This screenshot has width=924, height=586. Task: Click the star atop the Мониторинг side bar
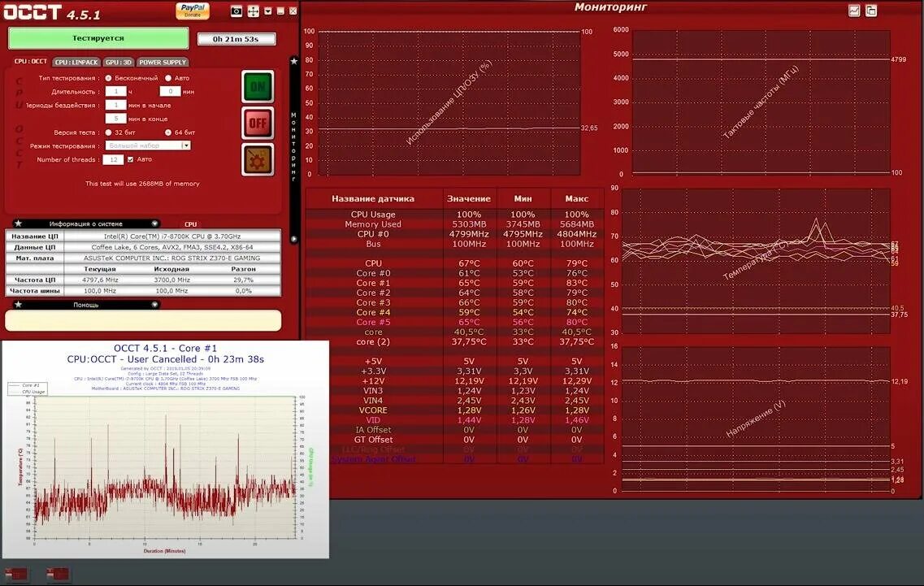click(294, 61)
